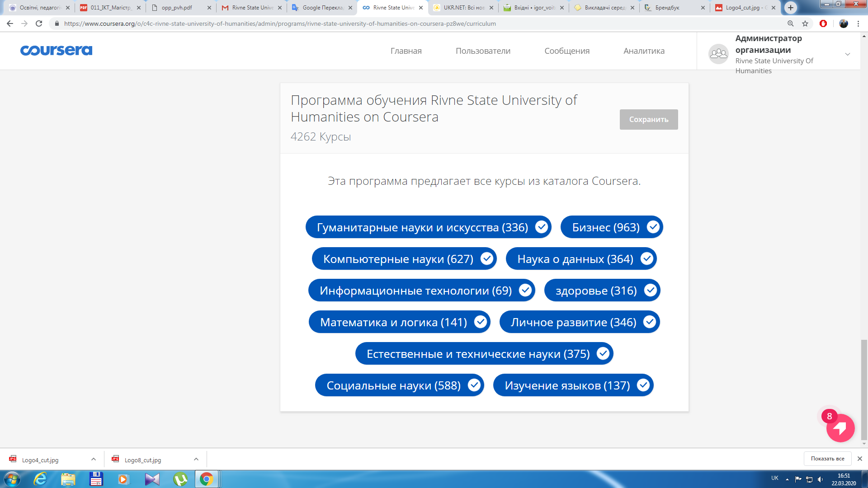Screen dimensions: 868x488
Task: Toggle Информационные технологии (69) category
Action: tap(422, 290)
